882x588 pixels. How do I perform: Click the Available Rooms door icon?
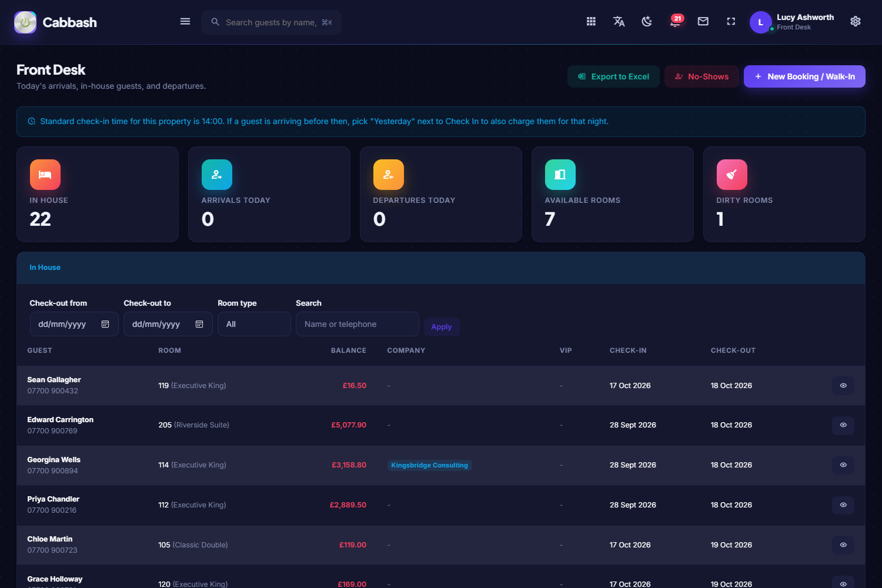(560, 175)
